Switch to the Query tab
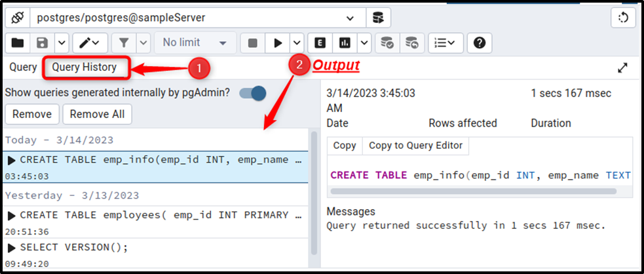The height and width of the screenshot is (274, 644). 23,67
